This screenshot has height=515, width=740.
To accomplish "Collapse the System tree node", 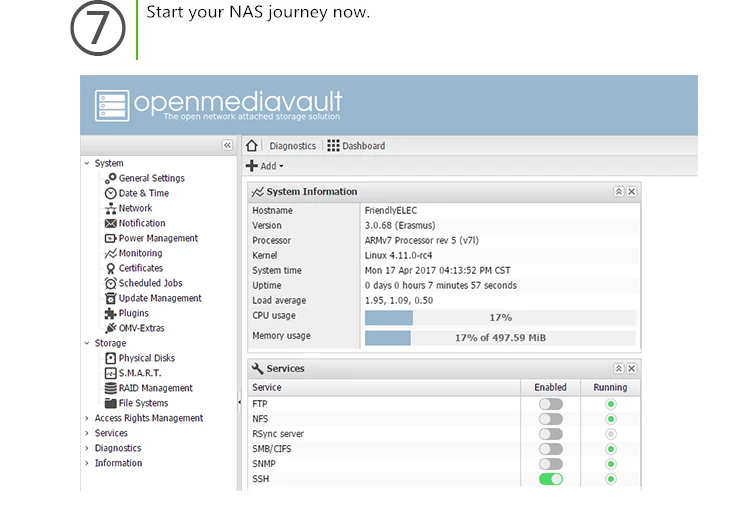I will pos(87,163).
